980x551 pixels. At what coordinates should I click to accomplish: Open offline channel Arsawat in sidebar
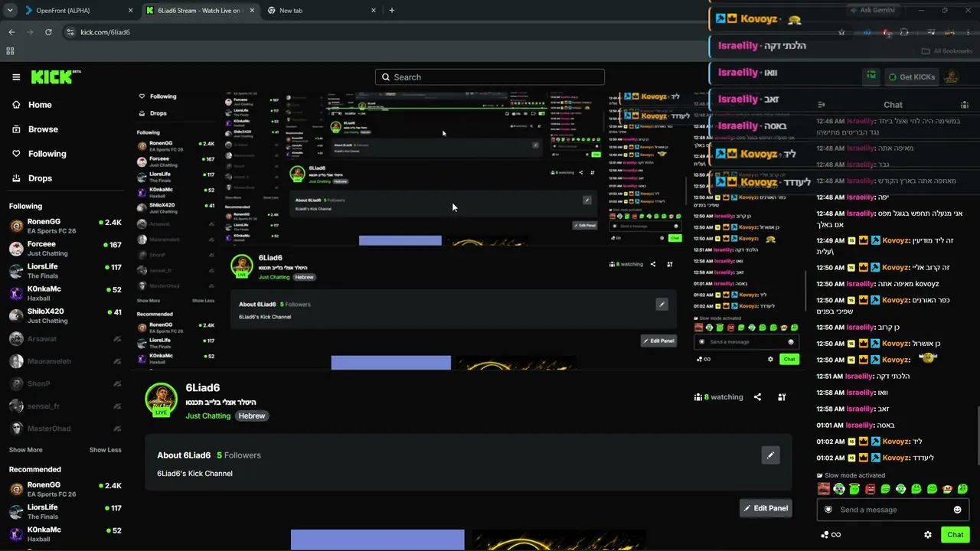(65, 338)
